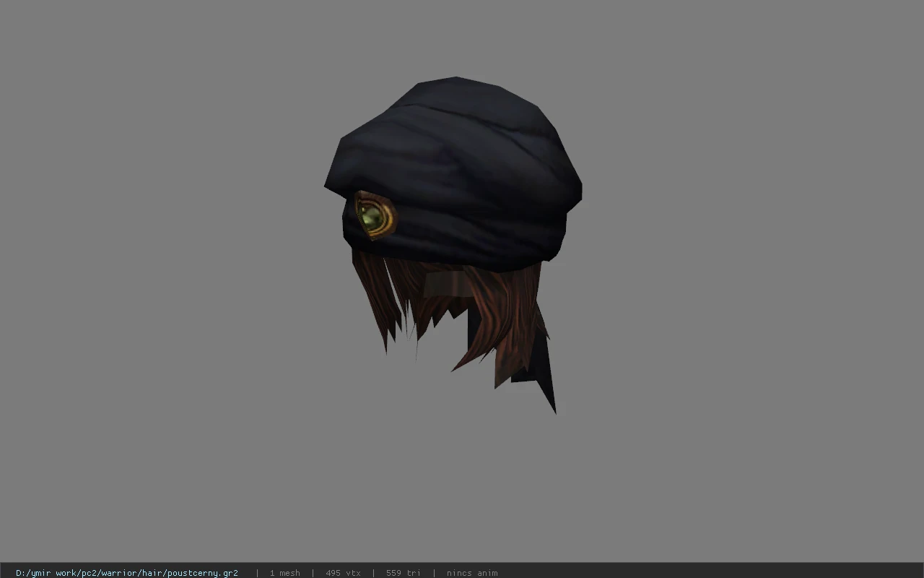This screenshot has width=924, height=578.
Task: Click the '559 tri' triangle count
Action: click(x=403, y=573)
